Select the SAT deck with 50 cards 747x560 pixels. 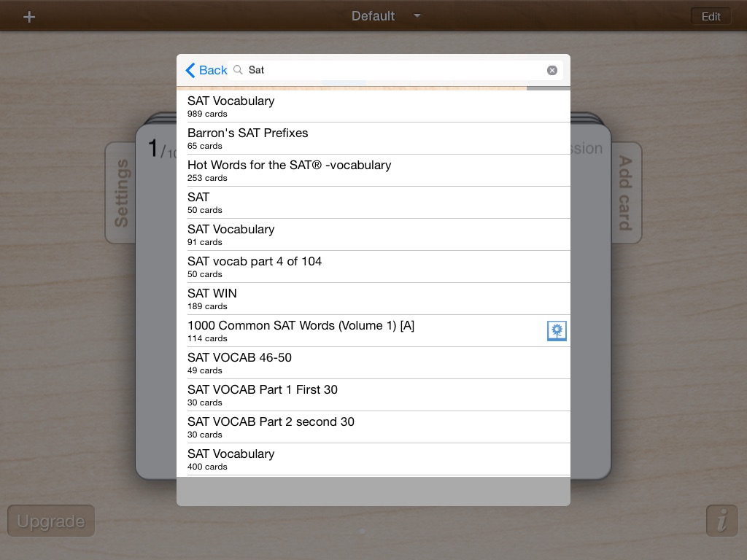(373, 203)
